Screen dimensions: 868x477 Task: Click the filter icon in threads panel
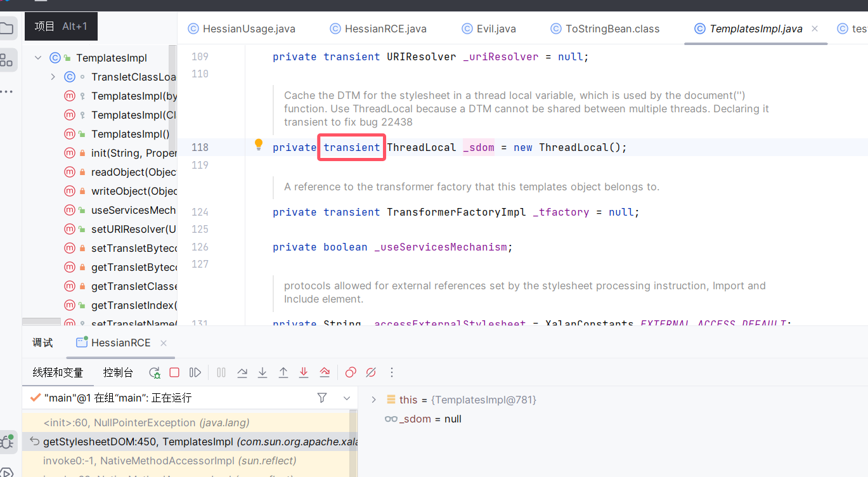point(322,398)
